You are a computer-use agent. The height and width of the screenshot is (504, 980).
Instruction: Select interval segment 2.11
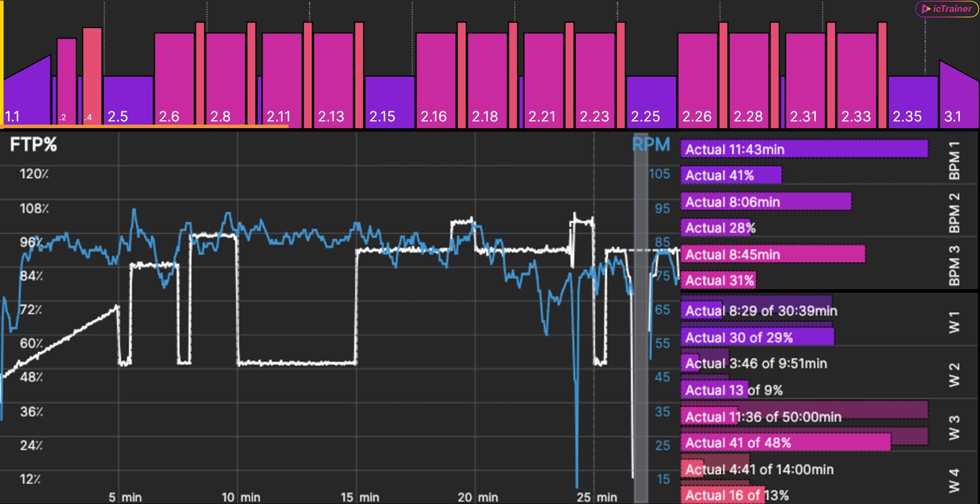[282, 81]
